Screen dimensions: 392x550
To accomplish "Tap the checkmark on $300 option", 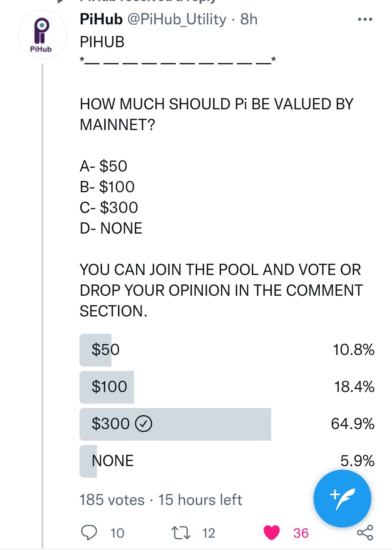I will (144, 424).
